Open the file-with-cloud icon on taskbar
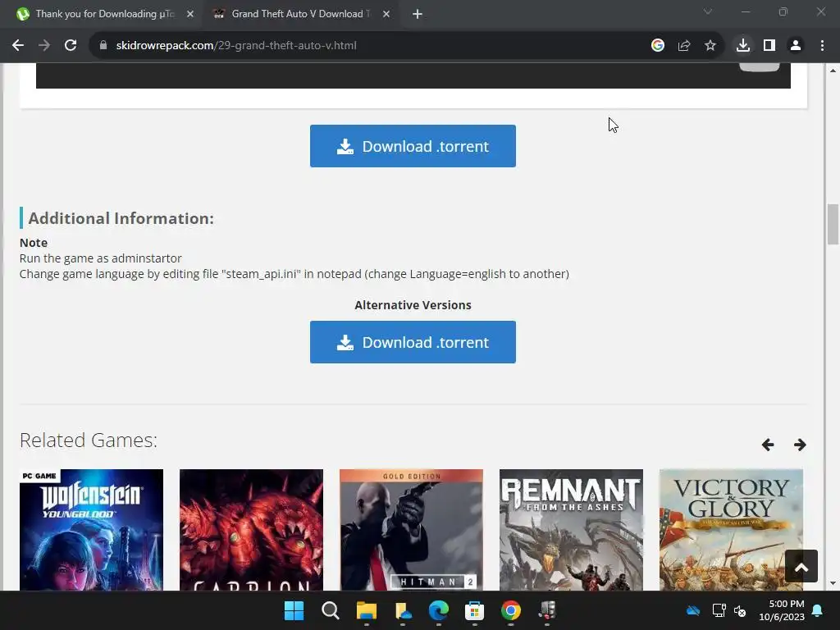840x630 pixels. tap(403, 610)
